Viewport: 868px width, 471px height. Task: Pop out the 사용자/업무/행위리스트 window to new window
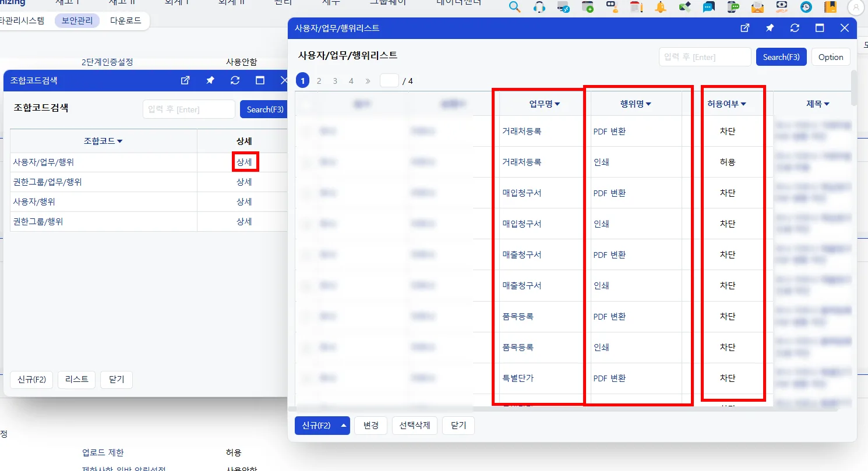(744, 28)
